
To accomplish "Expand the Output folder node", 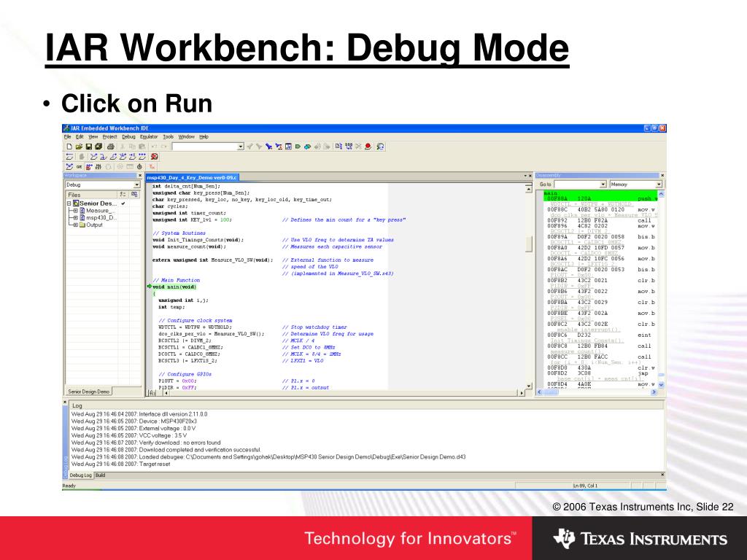I will [75, 225].
